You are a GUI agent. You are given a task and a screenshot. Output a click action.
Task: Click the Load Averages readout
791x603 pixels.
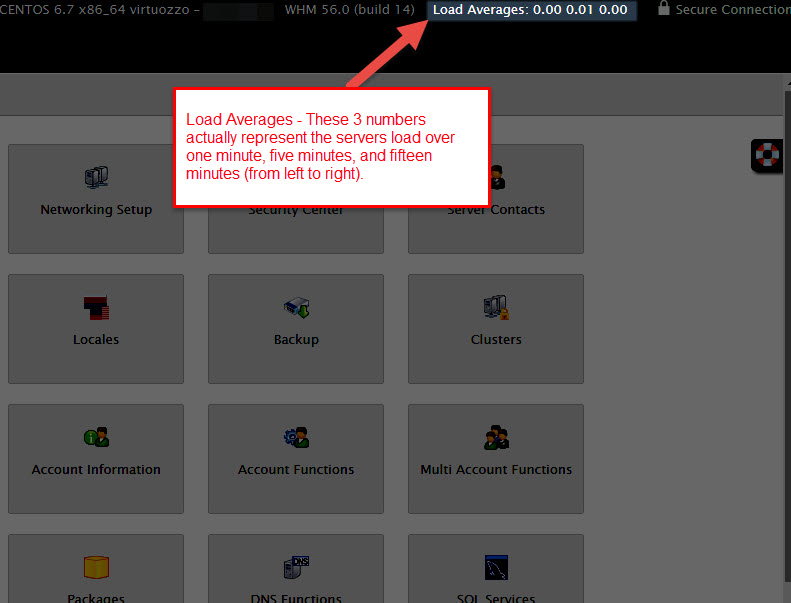(532, 10)
